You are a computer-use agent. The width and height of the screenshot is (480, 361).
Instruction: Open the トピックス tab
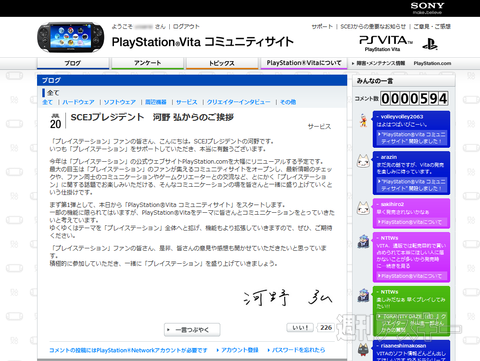tap(222, 63)
